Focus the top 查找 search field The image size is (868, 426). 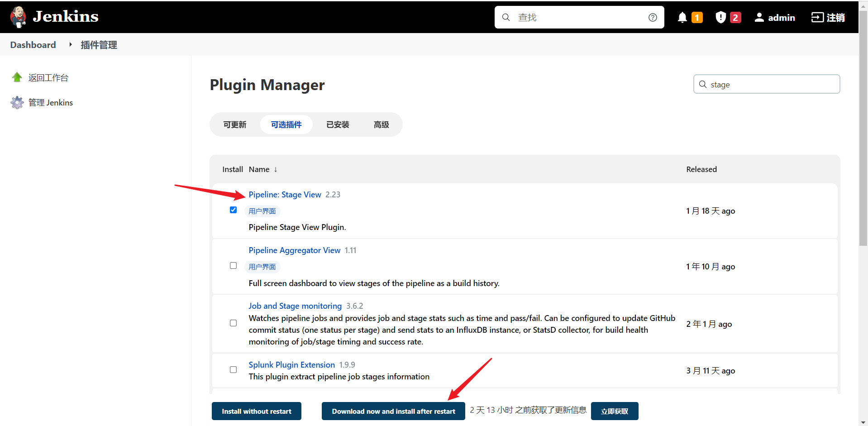pyautogui.click(x=579, y=17)
